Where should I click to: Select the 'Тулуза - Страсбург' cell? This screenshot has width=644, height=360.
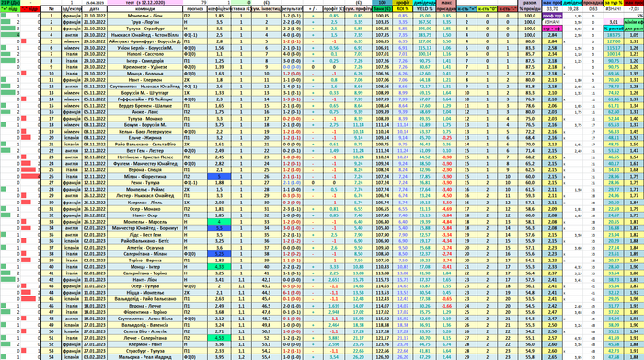point(145,29)
